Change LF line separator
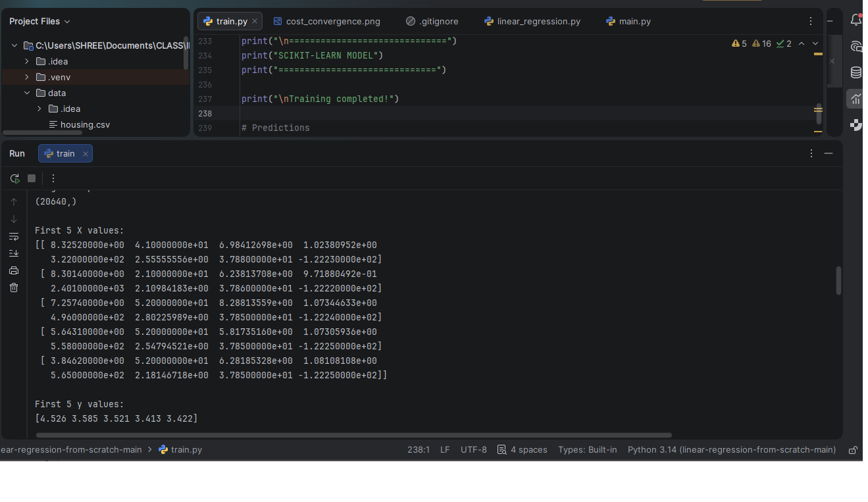This screenshot has width=868, height=502. tap(445, 450)
